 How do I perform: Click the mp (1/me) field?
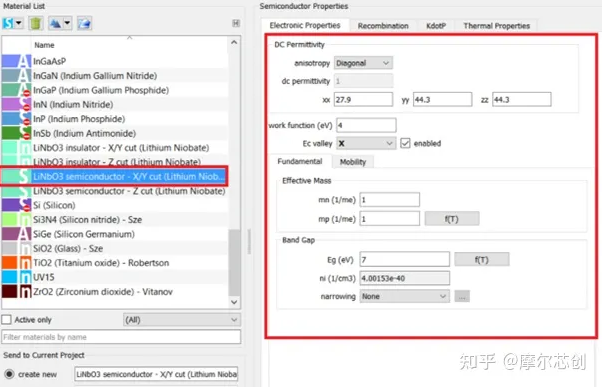pyautogui.click(x=389, y=219)
